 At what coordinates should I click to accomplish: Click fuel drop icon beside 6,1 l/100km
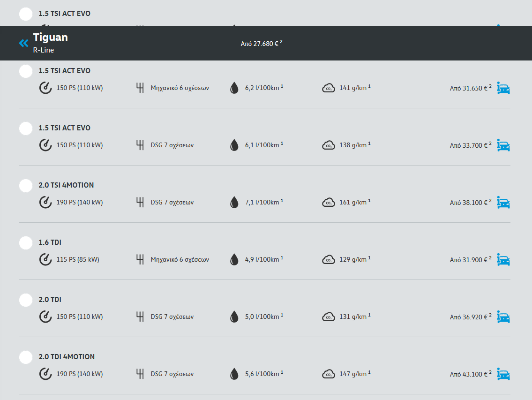(x=234, y=145)
